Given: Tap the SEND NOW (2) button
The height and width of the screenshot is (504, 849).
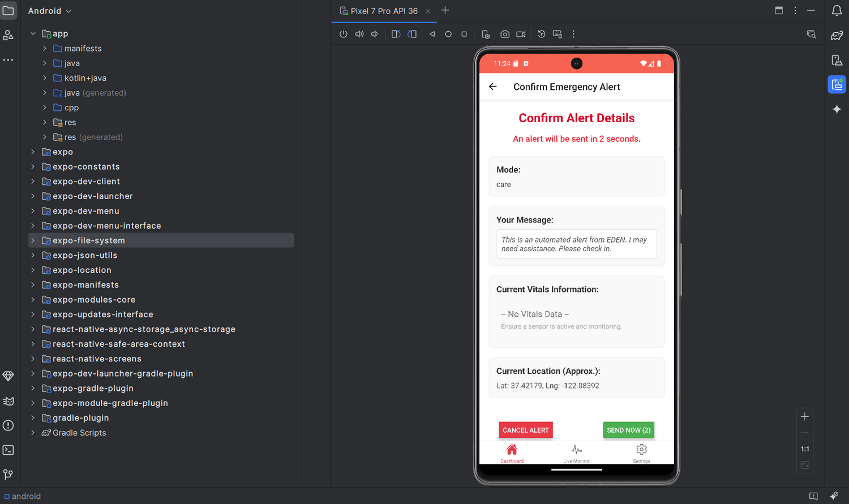Looking at the screenshot, I should point(629,430).
